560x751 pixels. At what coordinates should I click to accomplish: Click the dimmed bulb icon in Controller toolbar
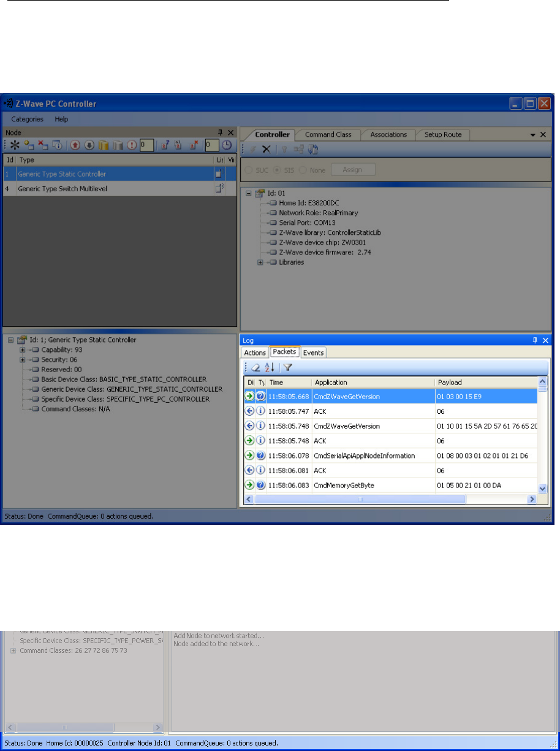tap(284, 149)
